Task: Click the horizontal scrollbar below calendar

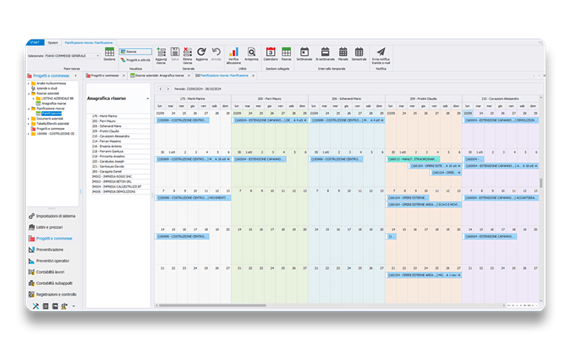Action: pyautogui.click(x=212, y=305)
